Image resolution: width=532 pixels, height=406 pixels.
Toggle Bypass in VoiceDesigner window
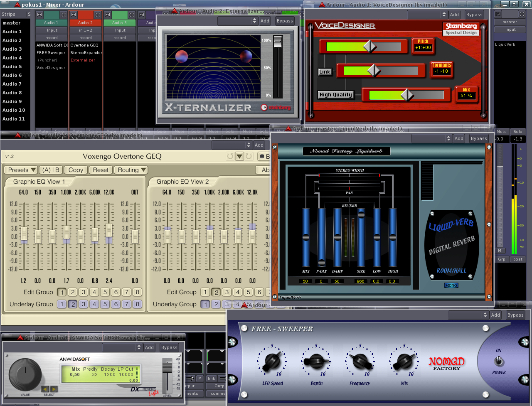tap(474, 15)
